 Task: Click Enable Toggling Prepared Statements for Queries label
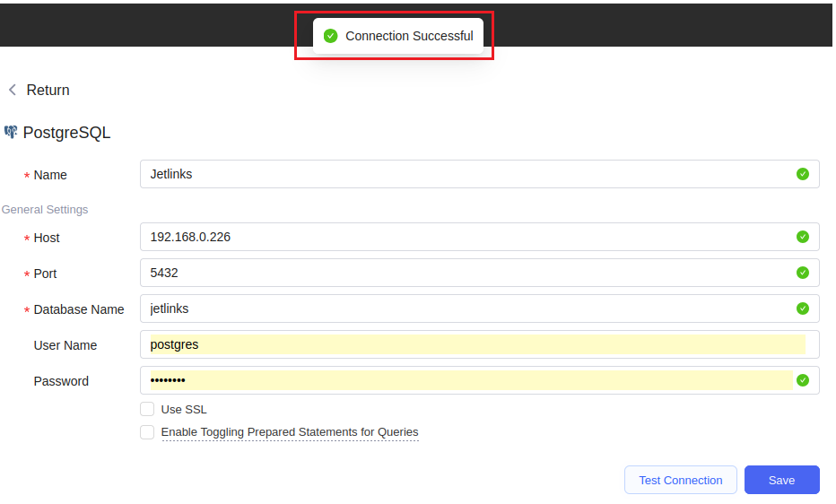(290, 432)
